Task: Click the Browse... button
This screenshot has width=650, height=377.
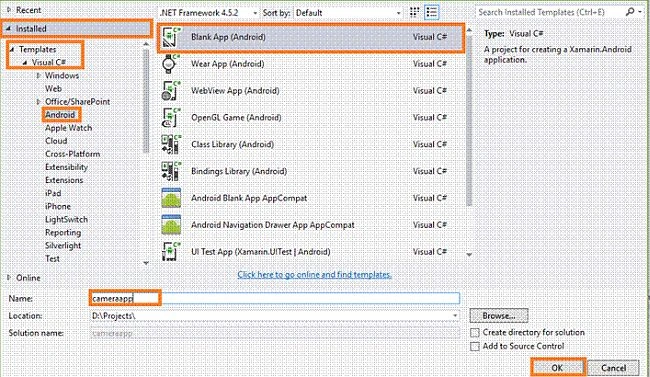Action: (x=499, y=316)
